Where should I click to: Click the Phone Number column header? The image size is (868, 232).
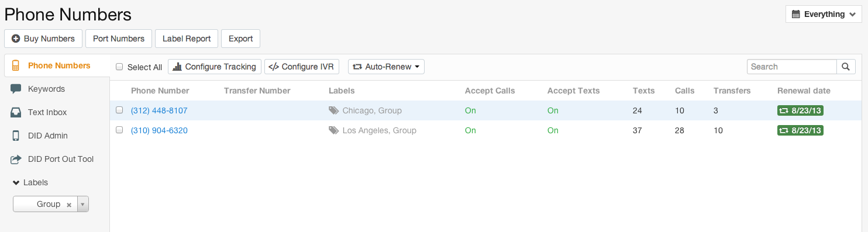pos(160,91)
